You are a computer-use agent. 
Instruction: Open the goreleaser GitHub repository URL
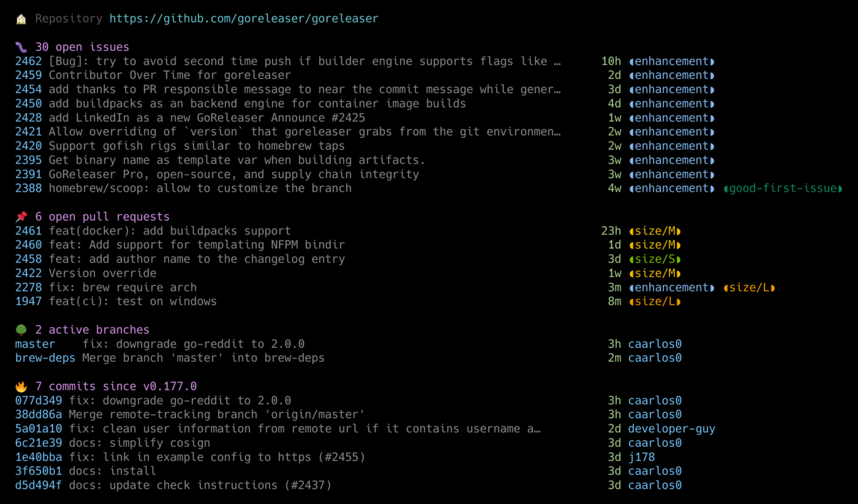[x=244, y=19]
